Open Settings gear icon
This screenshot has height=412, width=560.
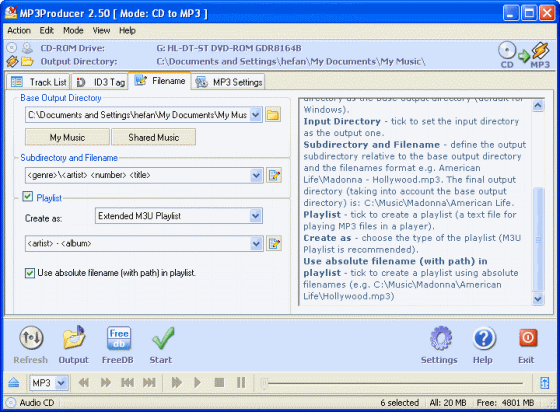[x=441, y=338]
